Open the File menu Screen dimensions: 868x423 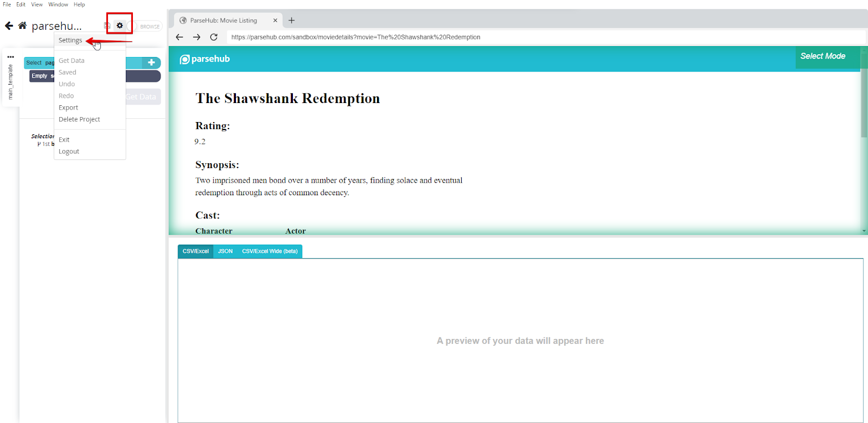pyautogui.click(x=7, y=4)
